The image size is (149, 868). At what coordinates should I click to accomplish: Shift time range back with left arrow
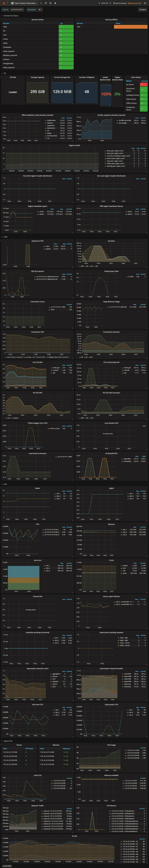coord(99,3)
